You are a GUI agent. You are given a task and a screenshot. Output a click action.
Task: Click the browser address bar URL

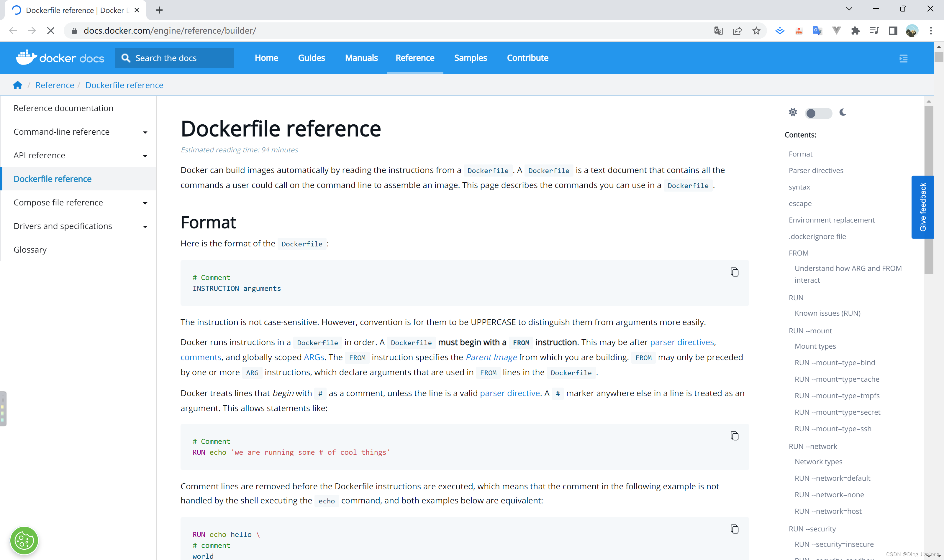point(170,31)
